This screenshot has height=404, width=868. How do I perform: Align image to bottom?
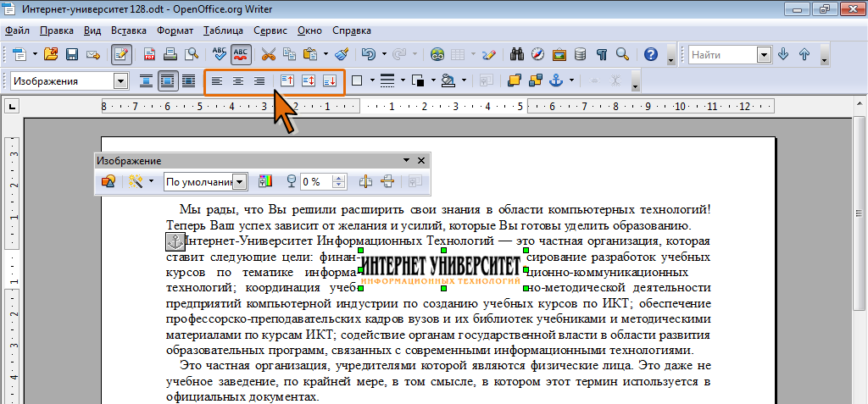pos(330,81)
